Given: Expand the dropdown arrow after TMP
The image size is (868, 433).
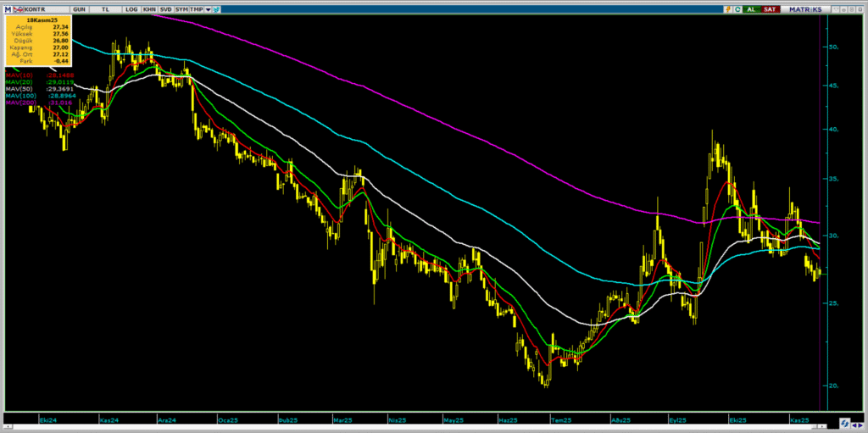Looking at the screenshot, I should (x=208, y=8).
